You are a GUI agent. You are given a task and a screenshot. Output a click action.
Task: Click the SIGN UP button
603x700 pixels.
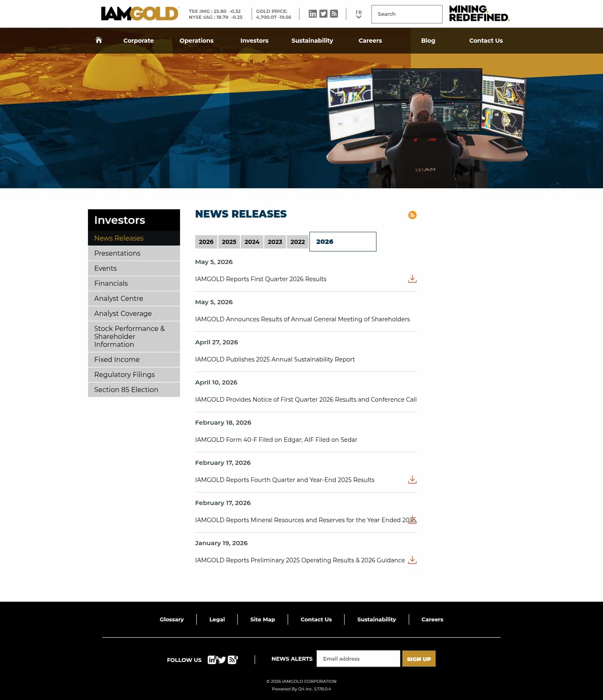pos(419,659)
